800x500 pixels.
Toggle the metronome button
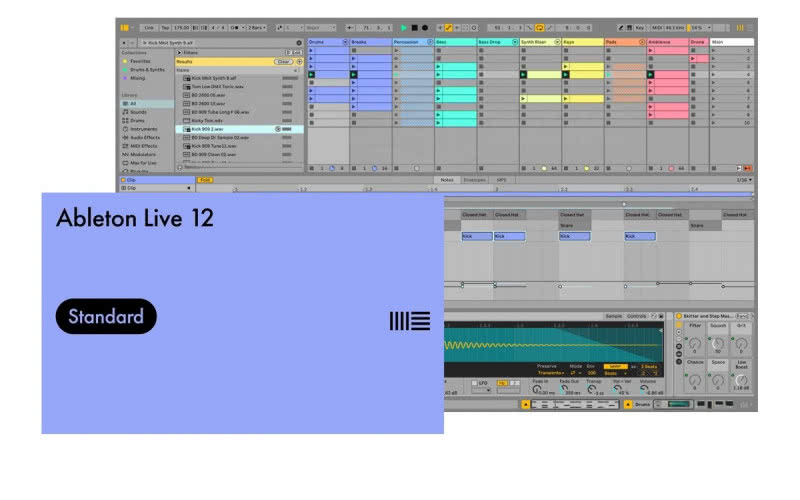(x=235, y=28)
